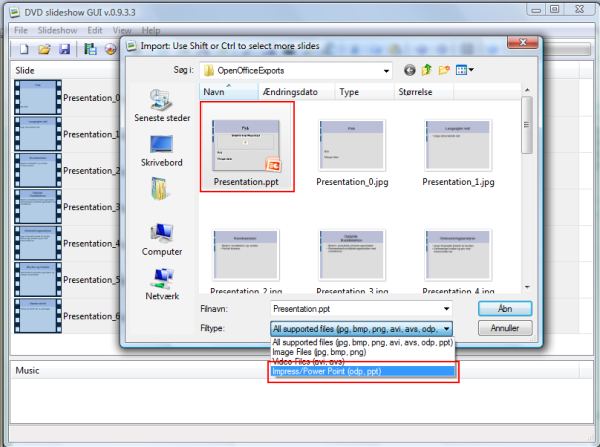Select the Presentation_1 slide in slide list
Screen dimensions: 600x447
coord(67,134)
